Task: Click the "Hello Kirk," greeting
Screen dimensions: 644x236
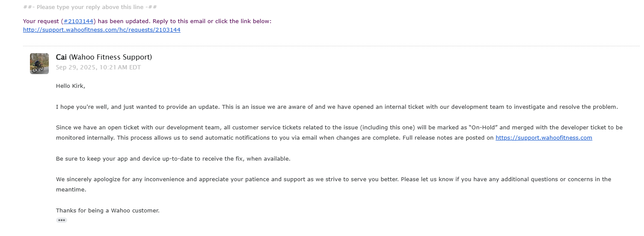Action: [x=71, y=86]
